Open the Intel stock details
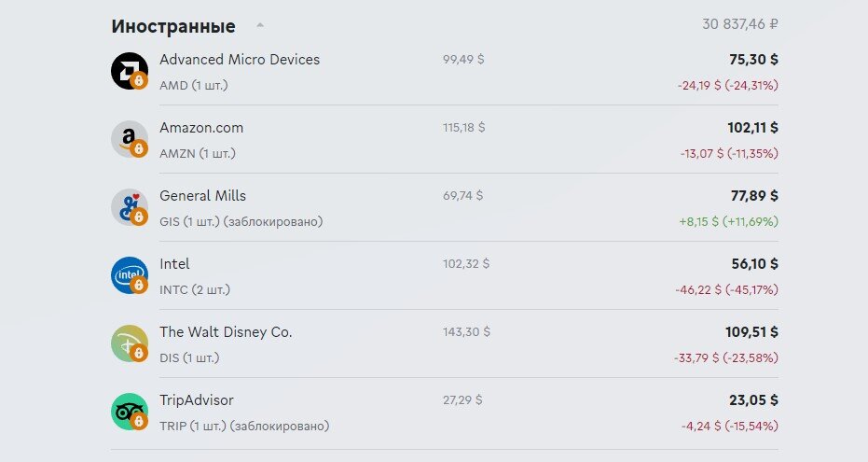Viewport: 868px width, 462px height. click(445, 276)
